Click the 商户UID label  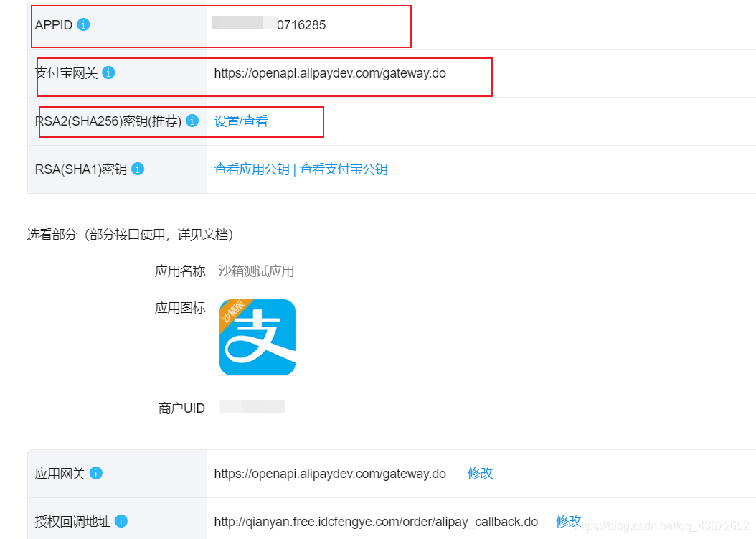[181, 408]
